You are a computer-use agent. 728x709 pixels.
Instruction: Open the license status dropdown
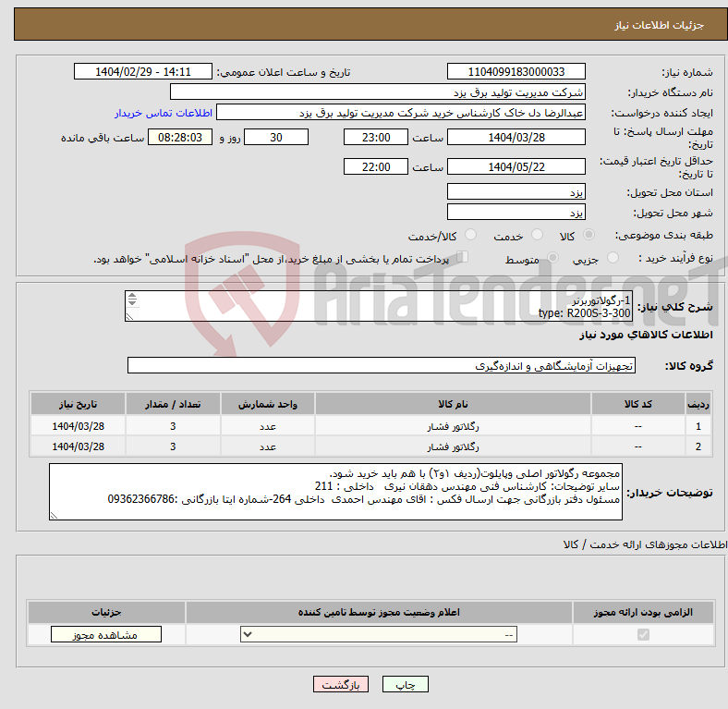tap(379, 635)
